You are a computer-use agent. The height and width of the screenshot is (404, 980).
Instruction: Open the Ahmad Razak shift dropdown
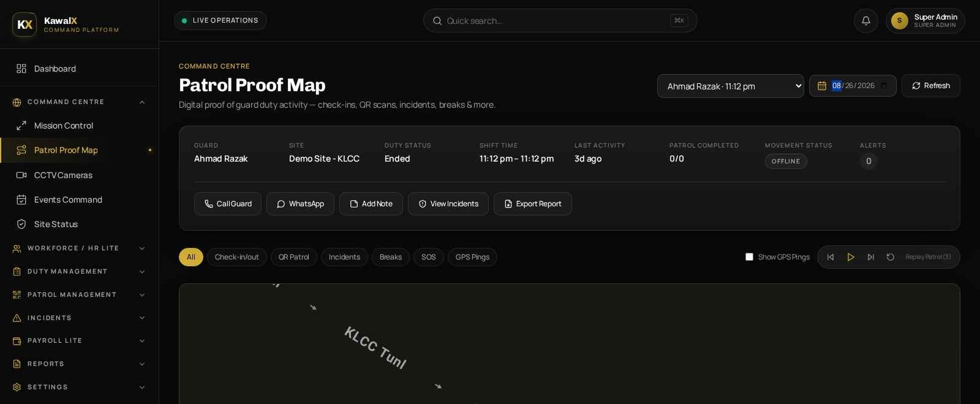(731, 86)
